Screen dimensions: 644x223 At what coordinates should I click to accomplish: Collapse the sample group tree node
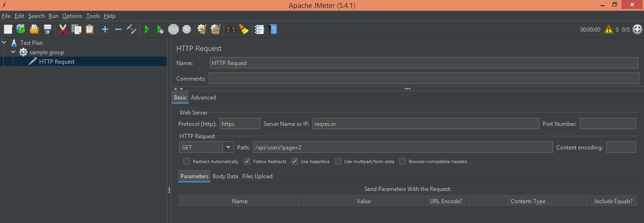click(14, 52)
